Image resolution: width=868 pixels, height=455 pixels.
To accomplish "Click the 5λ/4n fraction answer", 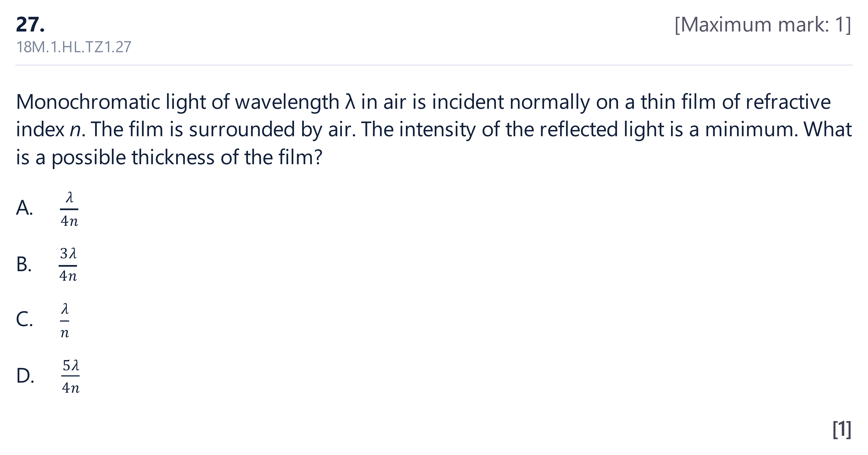I will click(x=70, y=376).
